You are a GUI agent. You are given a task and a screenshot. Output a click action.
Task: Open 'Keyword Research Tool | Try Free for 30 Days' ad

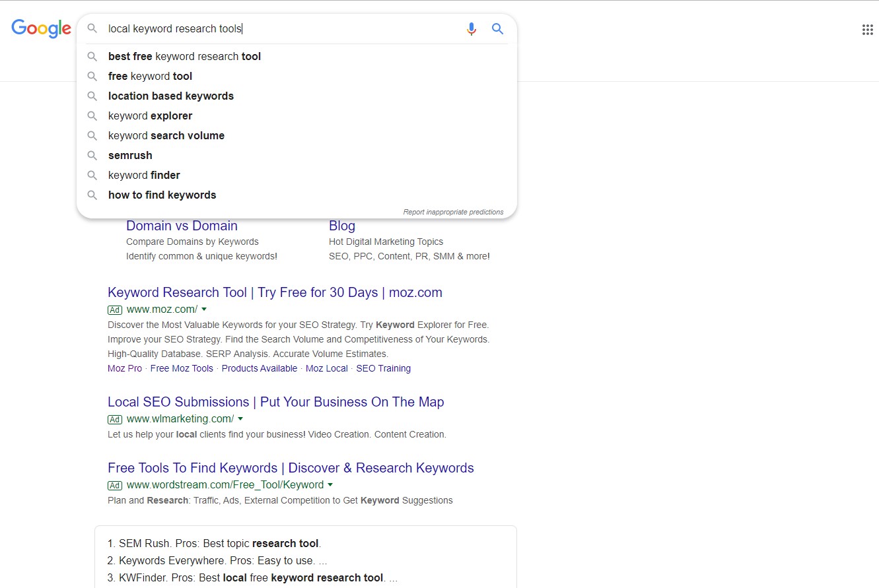[x=275, y=292]
